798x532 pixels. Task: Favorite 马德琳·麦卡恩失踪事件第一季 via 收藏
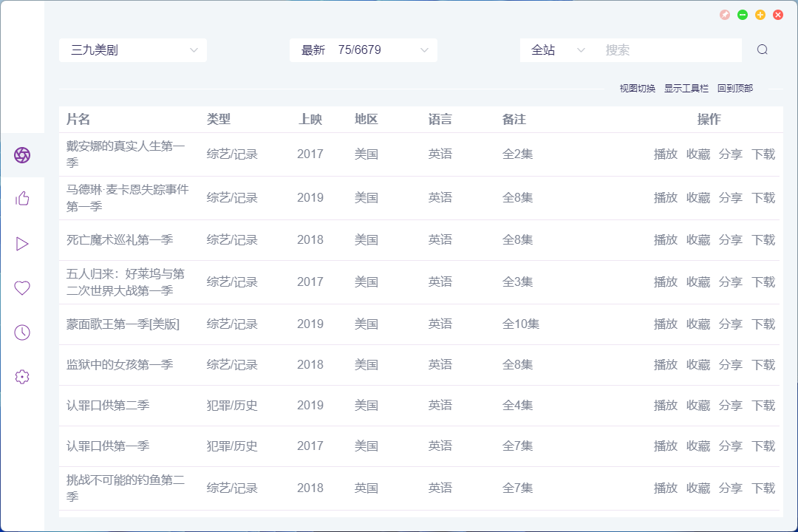[698, 197]
